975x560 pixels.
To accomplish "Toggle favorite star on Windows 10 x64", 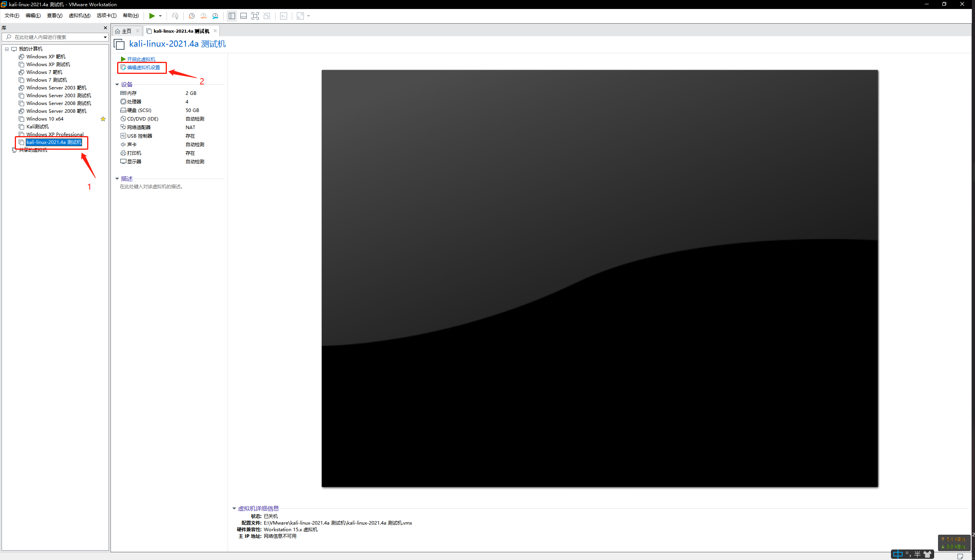I will pos(103,119).
